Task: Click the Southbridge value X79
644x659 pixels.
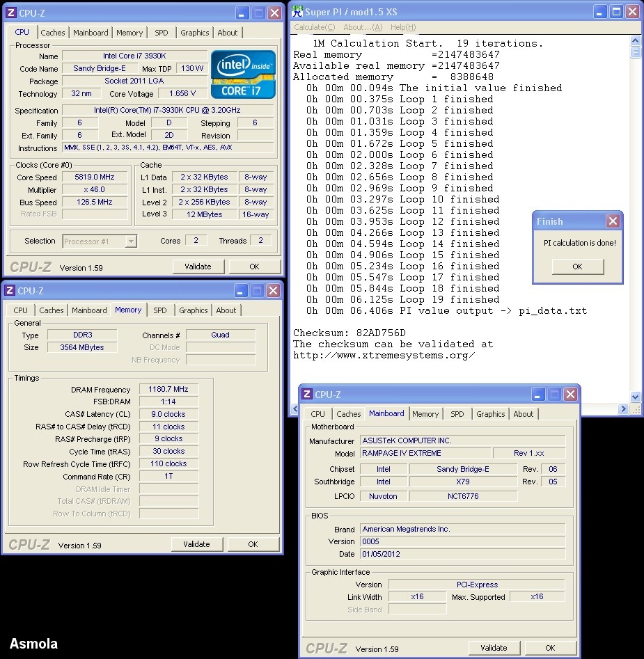Action: (463, 482)
